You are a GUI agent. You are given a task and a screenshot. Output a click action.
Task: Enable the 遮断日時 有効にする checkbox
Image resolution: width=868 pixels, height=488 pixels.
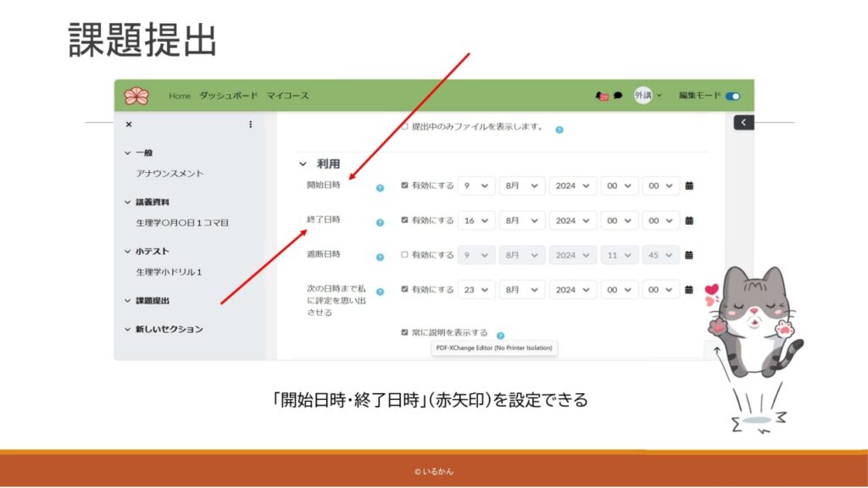point(404,254)
